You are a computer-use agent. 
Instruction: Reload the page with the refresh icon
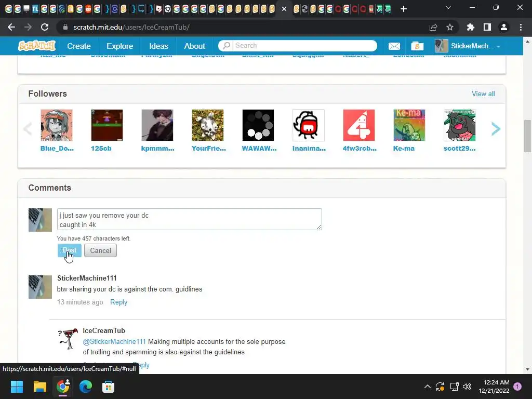45,27
